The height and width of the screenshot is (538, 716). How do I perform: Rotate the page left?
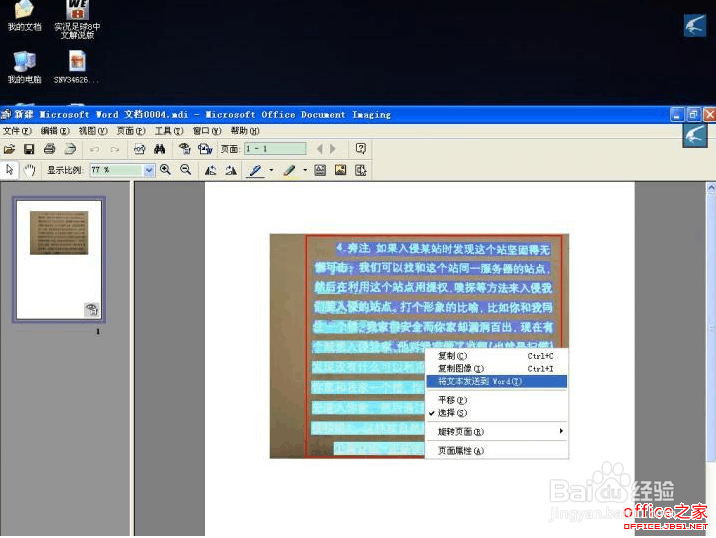(x=211, y=170)
